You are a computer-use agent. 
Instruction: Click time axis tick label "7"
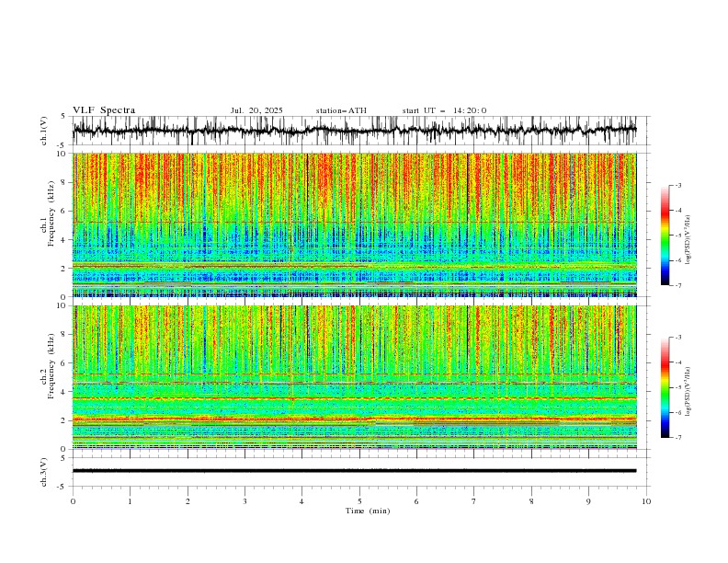474,501
